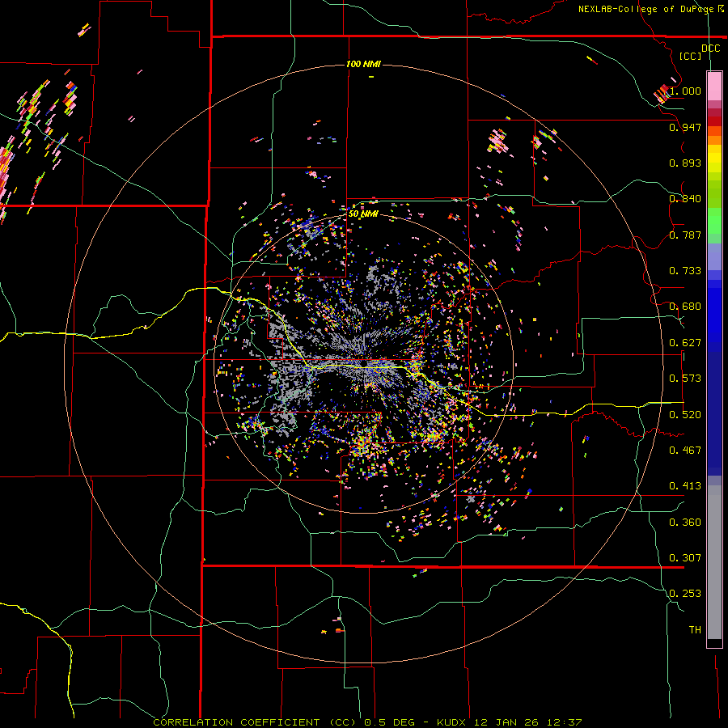Screen dimensions: 728x728
Task: Pick the bright green color bar segment
Action: [x=714, y=221]
